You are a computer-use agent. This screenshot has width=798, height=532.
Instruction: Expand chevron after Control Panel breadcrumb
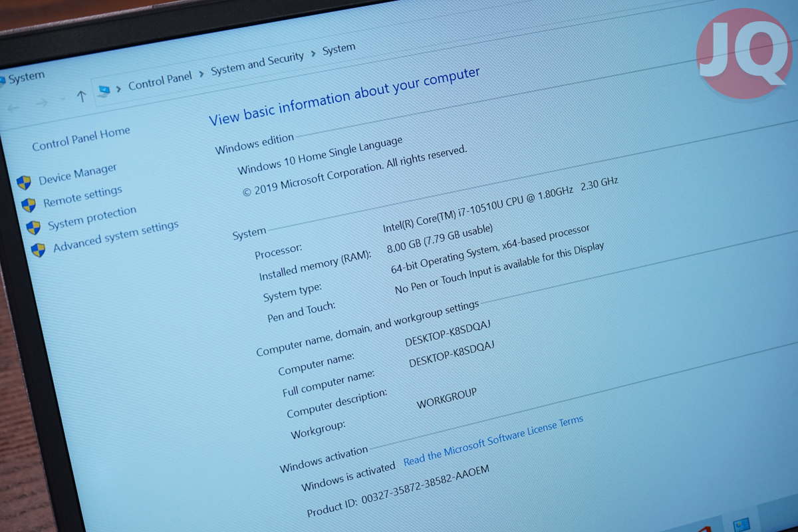point(201,72)
